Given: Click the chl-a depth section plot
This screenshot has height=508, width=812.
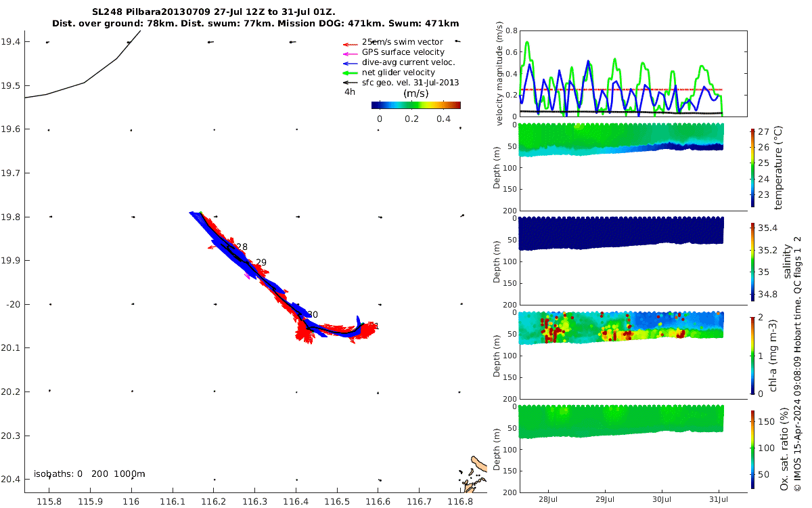Looking at the screenshot, I should 633,355.
